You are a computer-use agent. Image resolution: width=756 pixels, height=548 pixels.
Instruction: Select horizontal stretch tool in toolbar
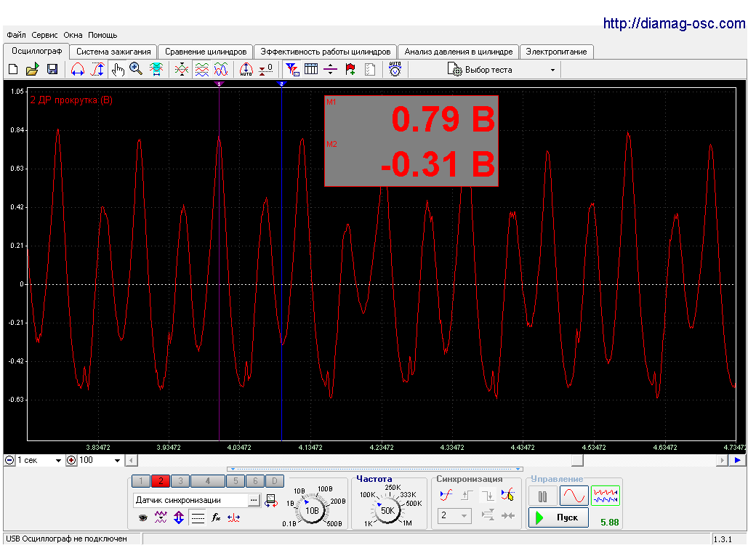point(78,69)
